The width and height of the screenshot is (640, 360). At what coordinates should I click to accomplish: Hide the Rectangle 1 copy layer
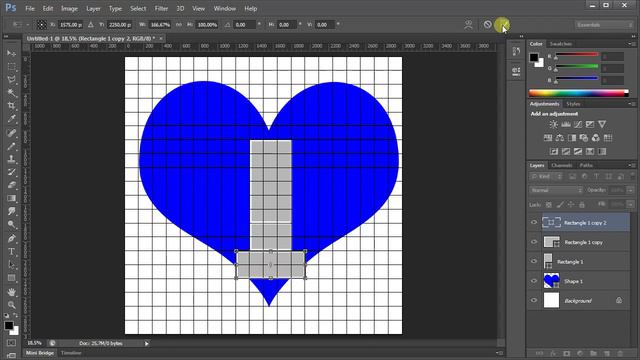tap(533, 242)
